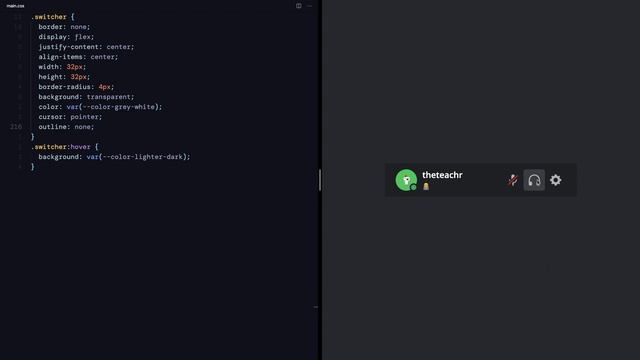Place cursor on border: none line

coord(64,27)
